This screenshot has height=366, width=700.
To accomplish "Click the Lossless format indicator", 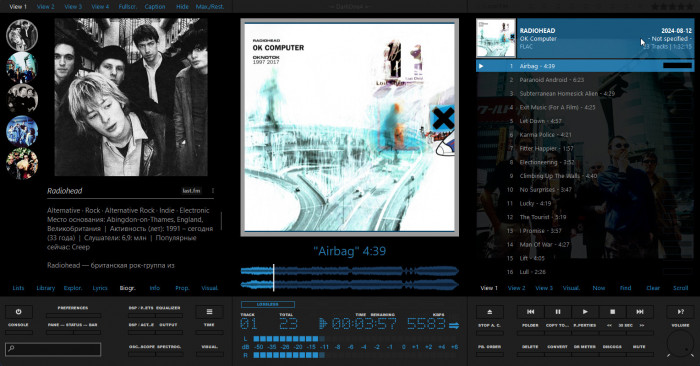I will (268, 304).
